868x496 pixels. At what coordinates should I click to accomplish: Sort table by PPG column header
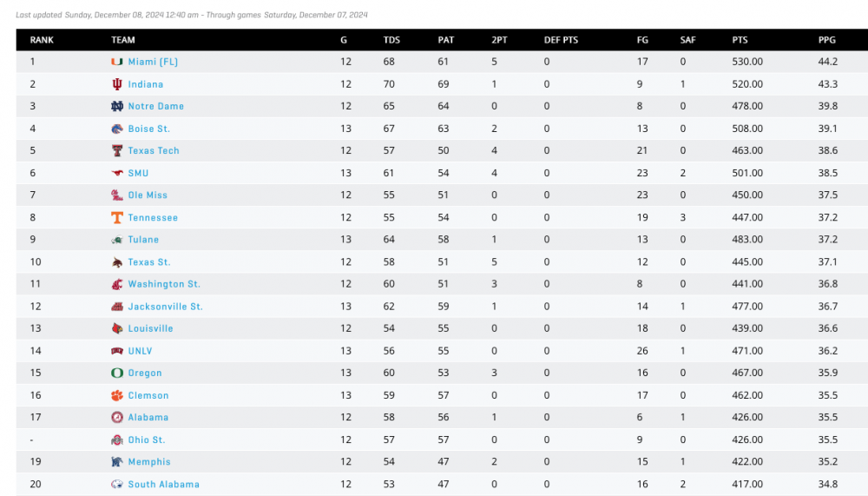click(826, 40)
